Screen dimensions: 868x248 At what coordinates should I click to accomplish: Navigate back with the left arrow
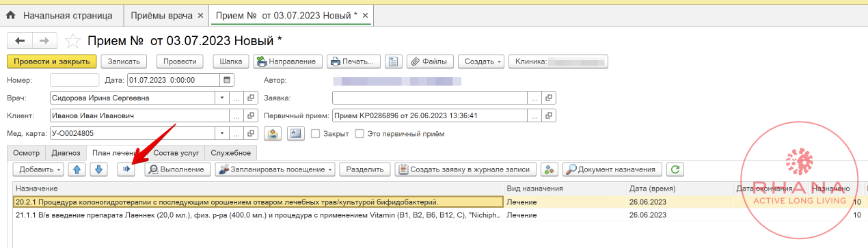(20, 40)
